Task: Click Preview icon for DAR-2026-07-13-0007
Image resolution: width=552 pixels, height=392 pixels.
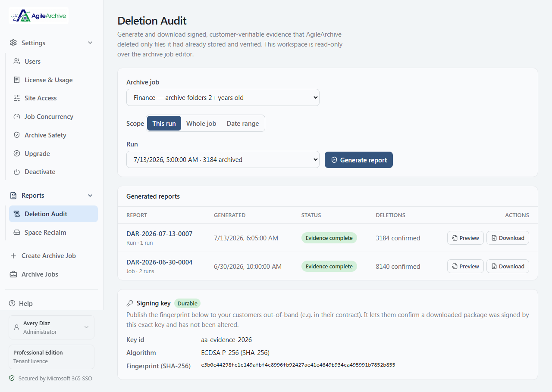Action: tap(455, 238)
